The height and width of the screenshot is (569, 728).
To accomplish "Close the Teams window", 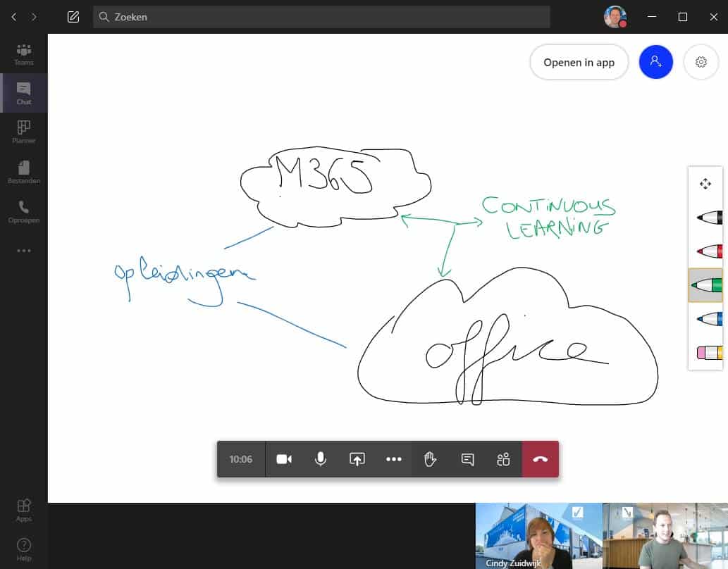I will coord(714,17).
